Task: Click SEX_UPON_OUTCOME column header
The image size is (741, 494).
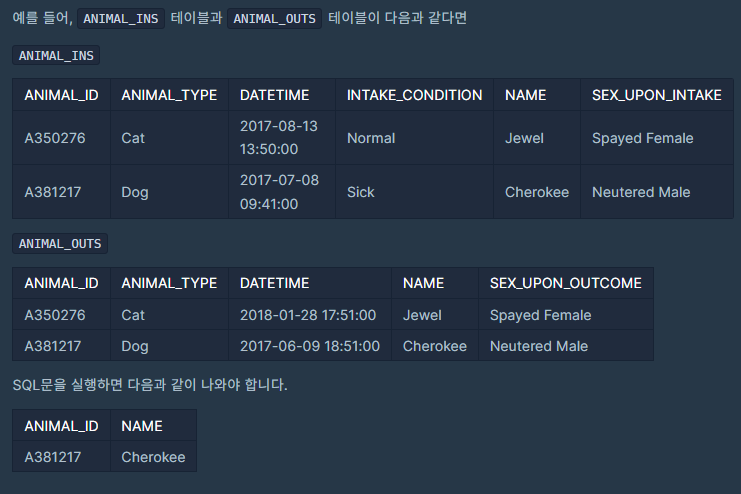Action: [x=566, y=283]
